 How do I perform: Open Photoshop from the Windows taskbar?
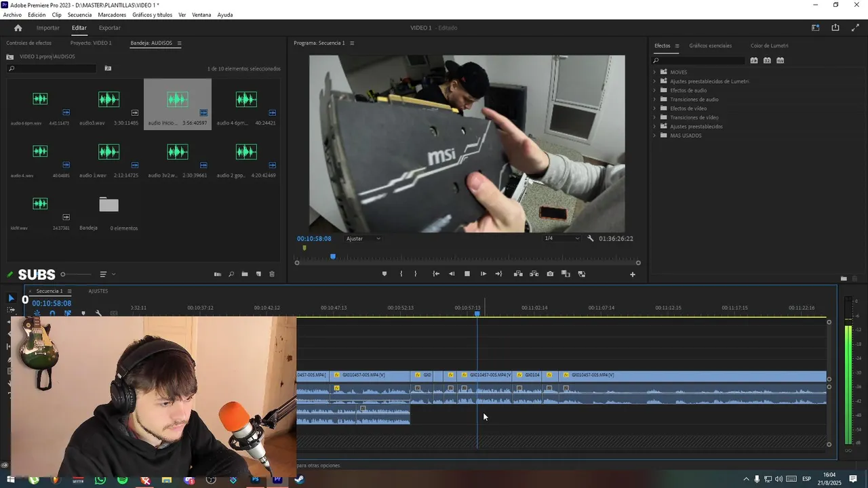[255, 480]
